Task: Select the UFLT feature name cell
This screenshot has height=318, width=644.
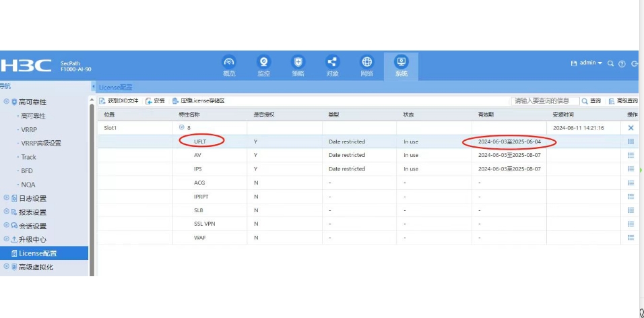Action: click(x=201, y=141)
